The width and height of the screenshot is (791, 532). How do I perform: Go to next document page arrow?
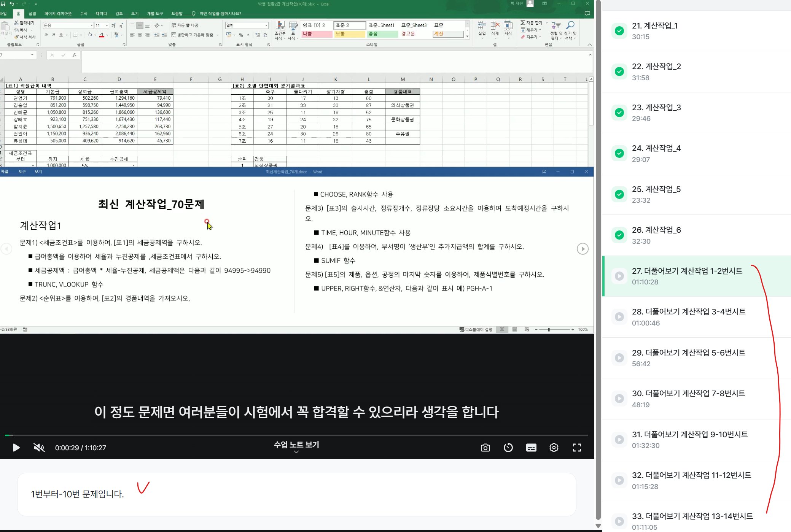coord(583,249)
